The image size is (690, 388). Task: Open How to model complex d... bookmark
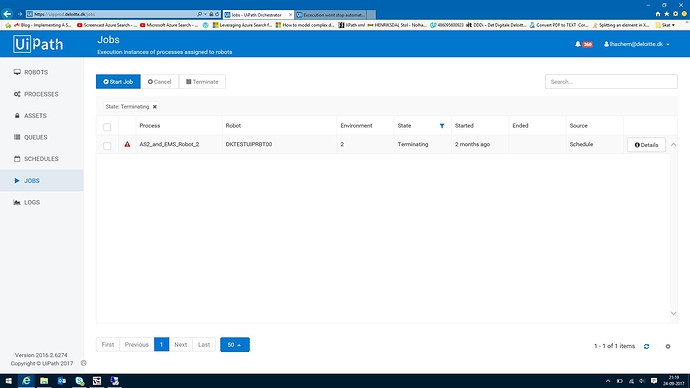click(305, 25)
